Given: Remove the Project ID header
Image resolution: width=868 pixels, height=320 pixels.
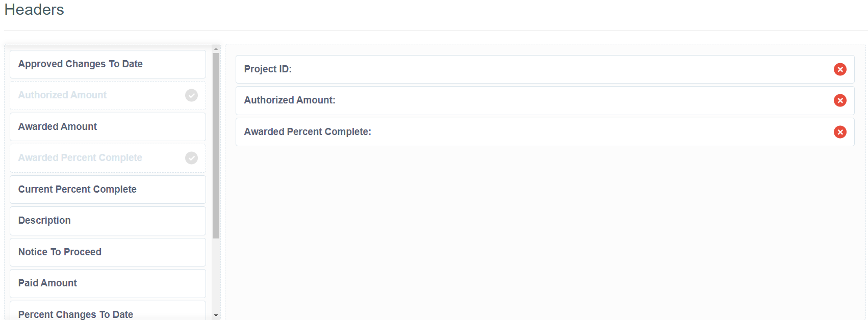Looking at the screenshot, I should pos(840,69).
